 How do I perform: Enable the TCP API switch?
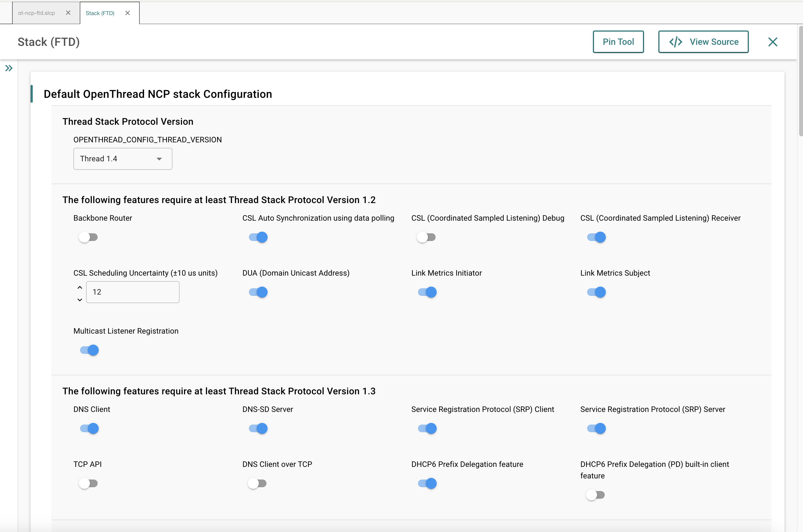[88, 483]
